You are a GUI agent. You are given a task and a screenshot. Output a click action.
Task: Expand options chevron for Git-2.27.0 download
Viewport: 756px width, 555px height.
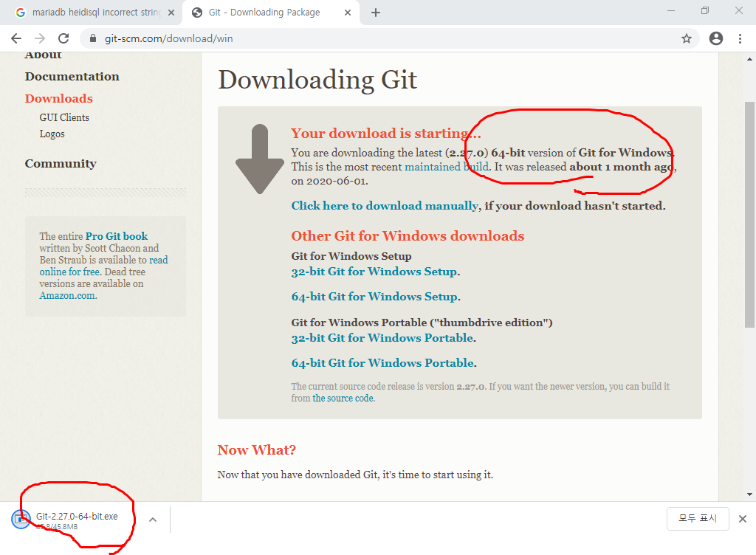coord(153,520)
